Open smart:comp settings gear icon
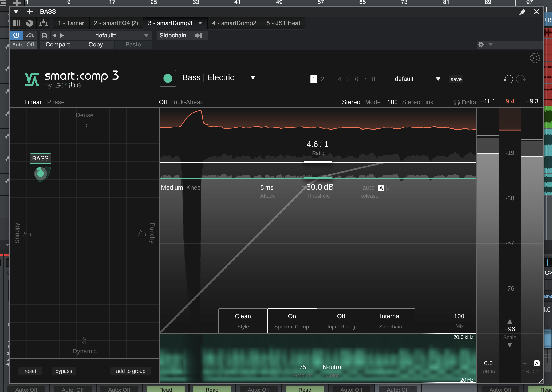 pos(535,58)
